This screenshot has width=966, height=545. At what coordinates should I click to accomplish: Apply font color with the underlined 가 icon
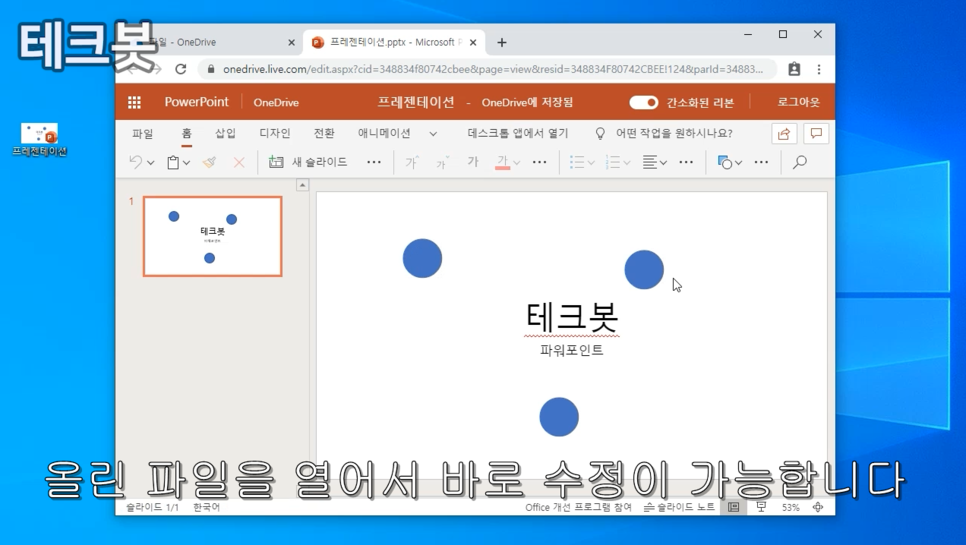502,162
